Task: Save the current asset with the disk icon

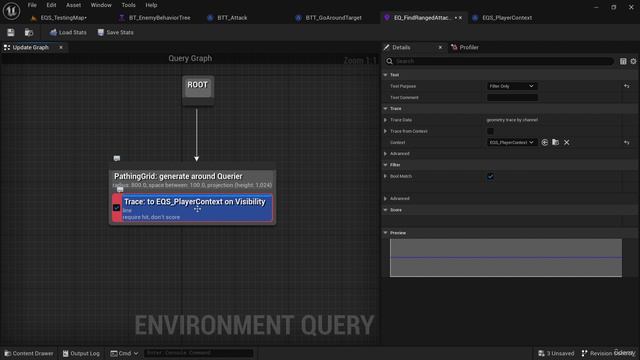Action: click(x=11, y=32)
